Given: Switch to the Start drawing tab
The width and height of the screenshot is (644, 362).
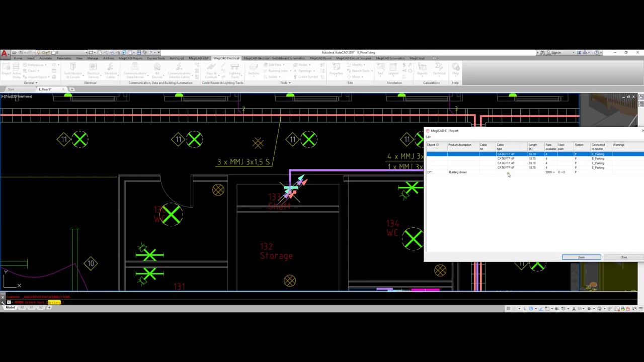Looking at the screenshot, I should click(11, 89).
